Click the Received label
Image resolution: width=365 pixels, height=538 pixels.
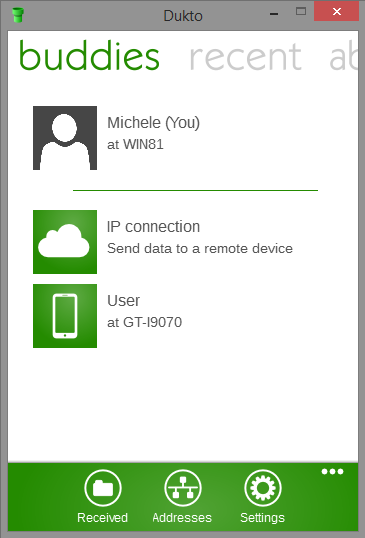click(x=103, y=517)
